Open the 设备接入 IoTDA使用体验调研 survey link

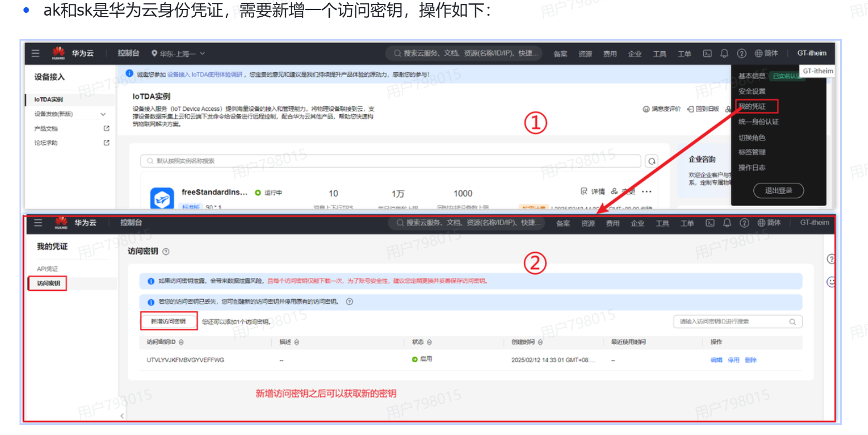(205, 74)
